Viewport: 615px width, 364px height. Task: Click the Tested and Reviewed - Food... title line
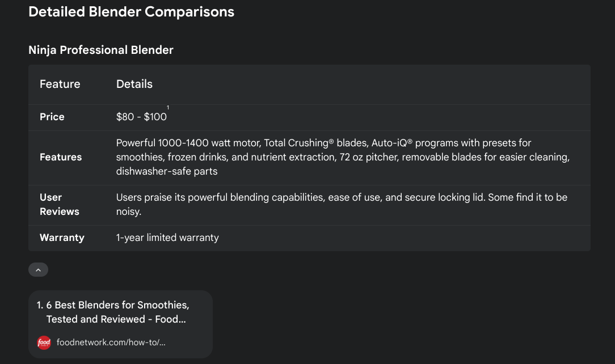coord(116,319)
